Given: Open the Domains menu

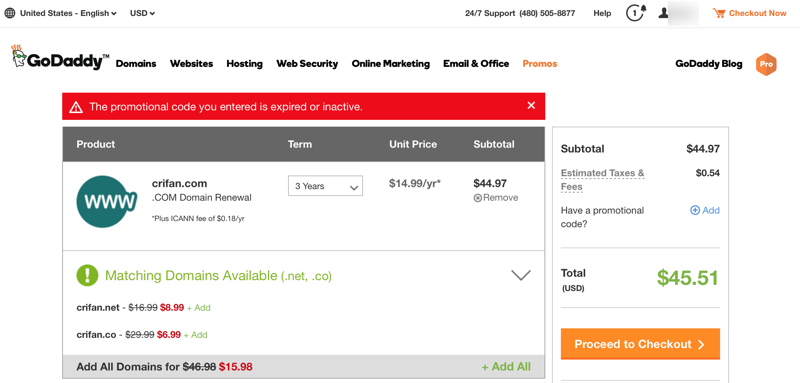Looking at the screenshot, I should pyautogui.click(x=136, y=64).
